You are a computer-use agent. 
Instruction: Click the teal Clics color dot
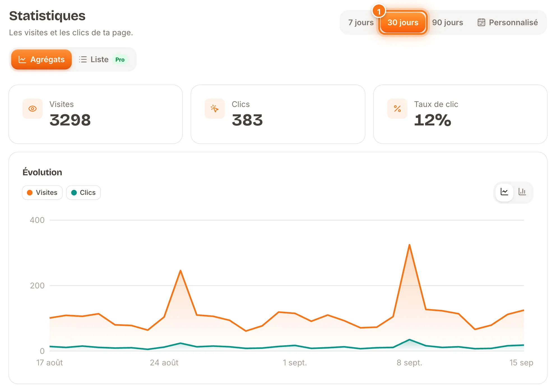[x=74, y=193]
